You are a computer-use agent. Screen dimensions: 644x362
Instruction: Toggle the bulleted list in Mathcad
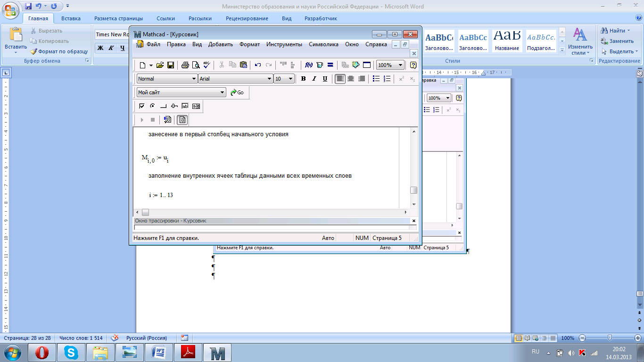coord(376,79)
